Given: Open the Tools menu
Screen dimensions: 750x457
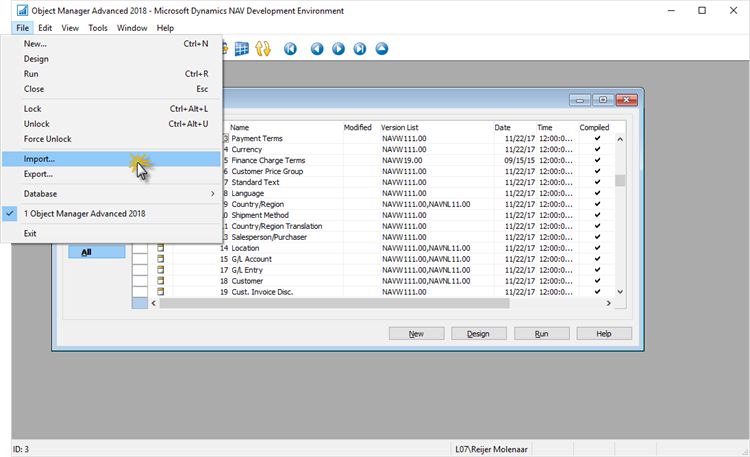Looking at the screenshot, I should (x=98, y=28).
